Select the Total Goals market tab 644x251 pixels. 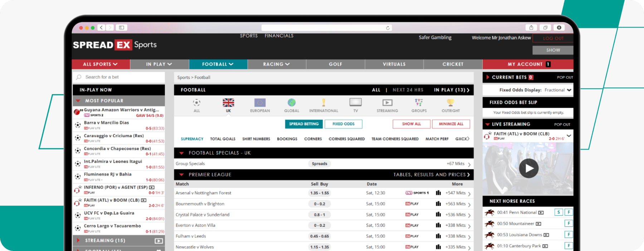coord(223,139)
